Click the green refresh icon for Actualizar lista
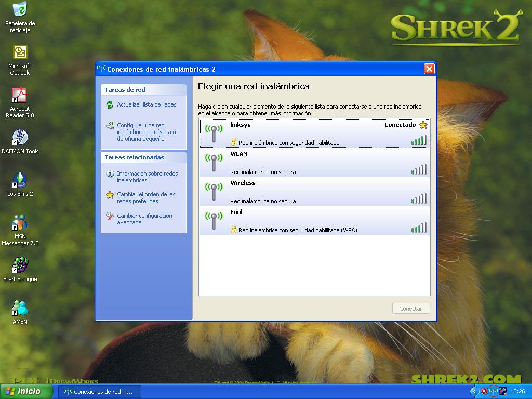 (x=110, y=105)
